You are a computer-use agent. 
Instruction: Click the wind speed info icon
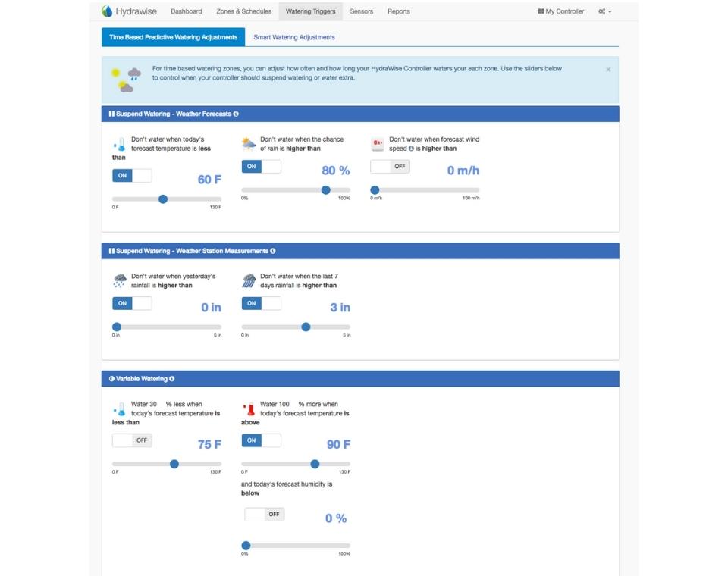click(411, 149)
